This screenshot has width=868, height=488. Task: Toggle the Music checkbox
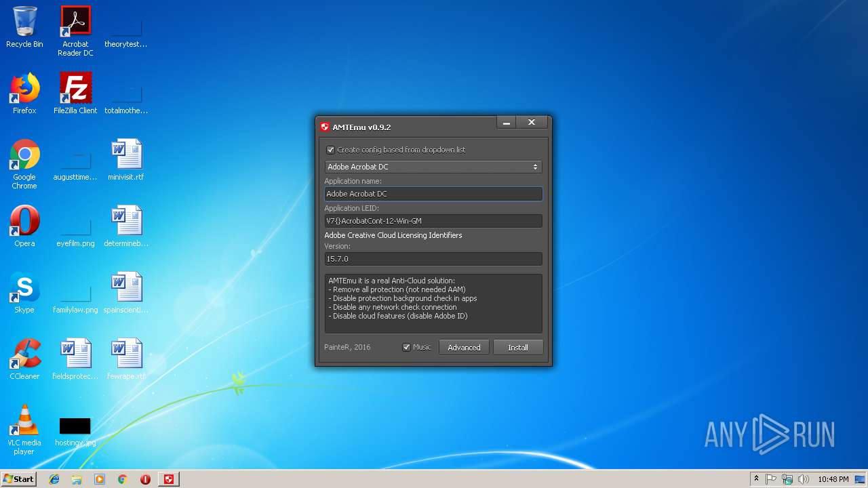407,347
